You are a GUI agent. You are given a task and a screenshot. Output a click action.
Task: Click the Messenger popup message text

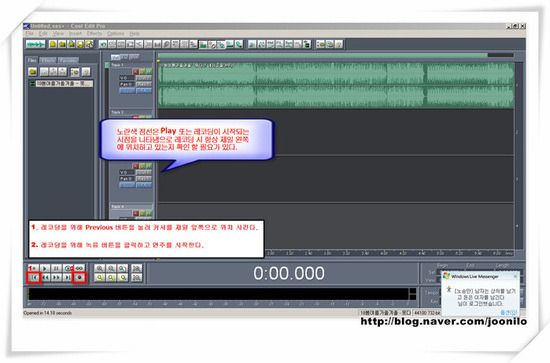485,297
